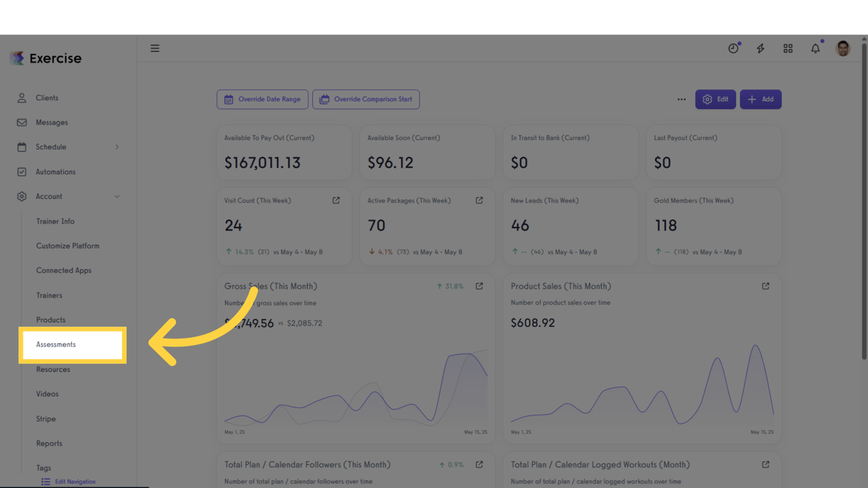This screenshot has width=868, height=488.
Task: Open Edit dashboard settings
Action: (x=715, y=99)
